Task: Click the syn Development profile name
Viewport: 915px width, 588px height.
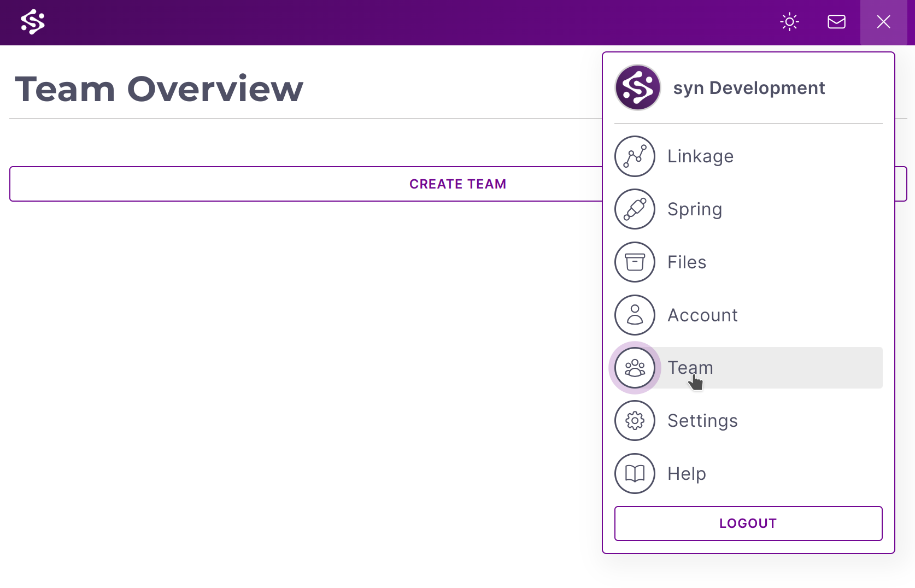Action: point(749,88)
